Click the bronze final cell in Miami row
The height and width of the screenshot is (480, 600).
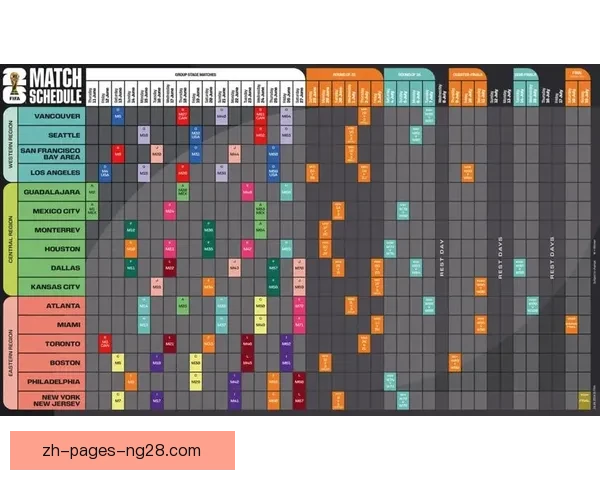coord(571,325)
